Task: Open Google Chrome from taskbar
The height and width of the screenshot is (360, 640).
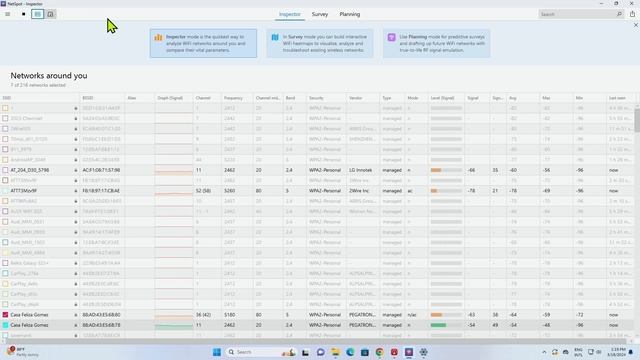Action: coord(380,352)
